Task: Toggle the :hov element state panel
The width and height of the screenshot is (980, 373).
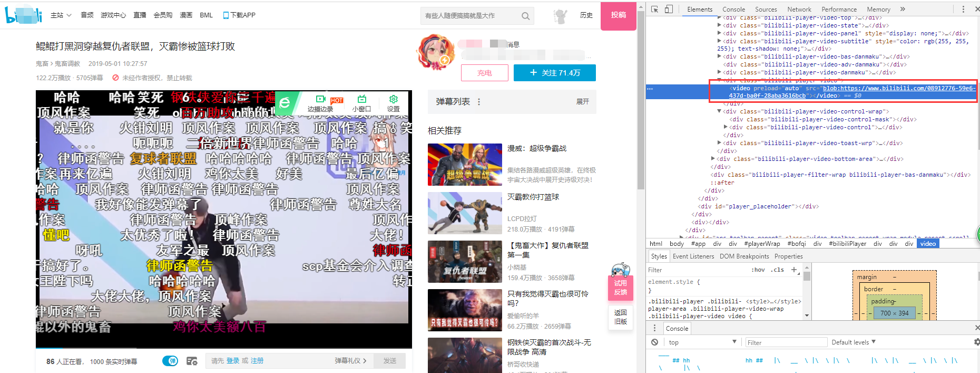Action: click(758, 270)
